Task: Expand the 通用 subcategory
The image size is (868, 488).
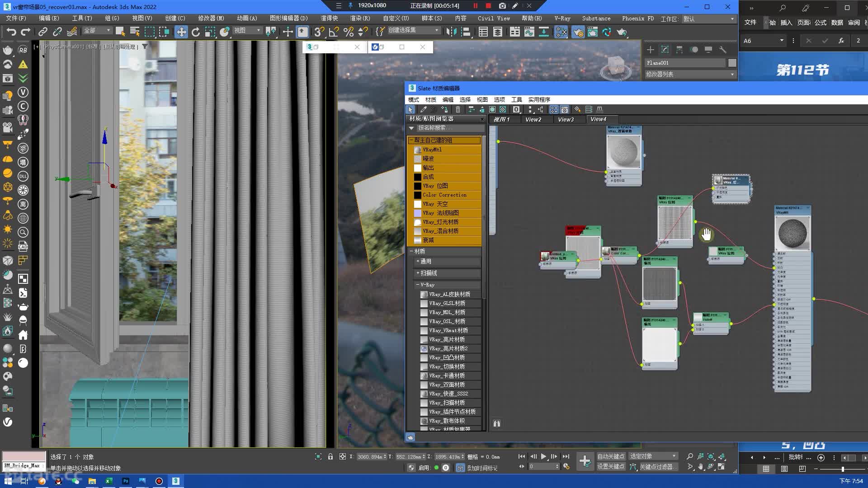Action: coord(418,261)
